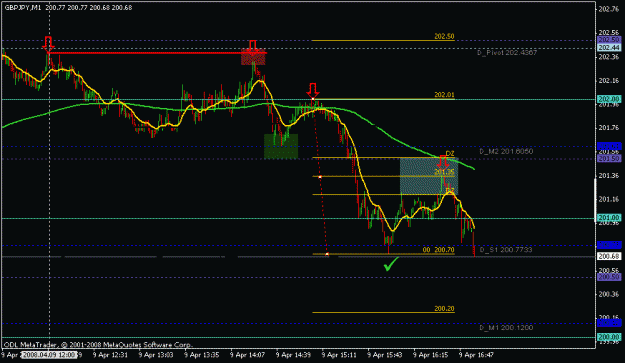Click the crosshair time label 2008.04.09 12:00
The image size is (625, 363).
point(49,355)
